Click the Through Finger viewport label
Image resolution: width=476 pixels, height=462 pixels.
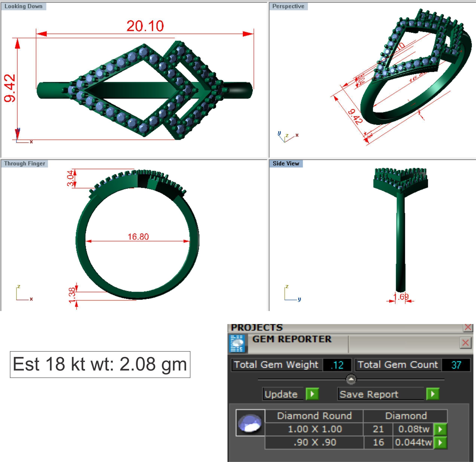[x=25, y=164]
